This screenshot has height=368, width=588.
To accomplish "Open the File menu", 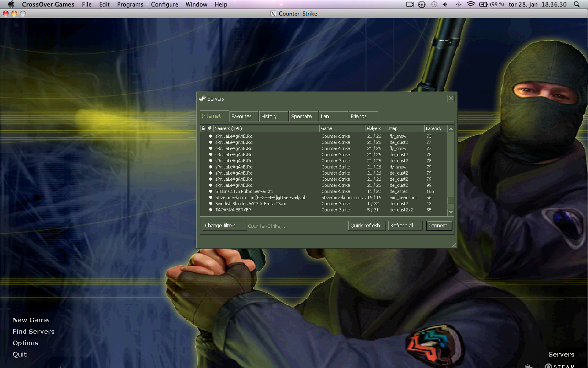I will (87, 4).
